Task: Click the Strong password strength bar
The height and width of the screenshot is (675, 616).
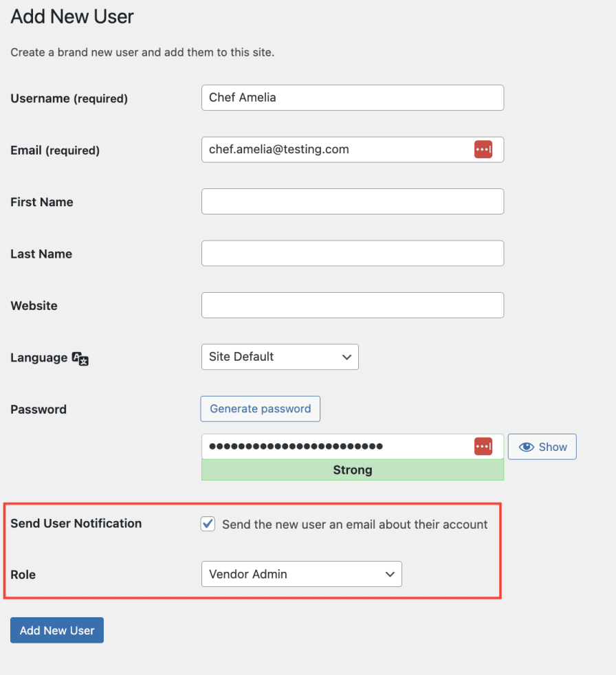Action: 352,470
